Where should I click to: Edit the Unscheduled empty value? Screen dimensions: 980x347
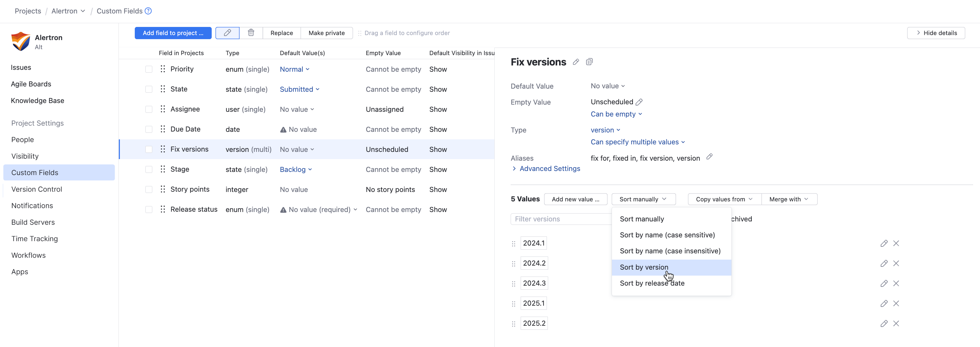point(639,102)
